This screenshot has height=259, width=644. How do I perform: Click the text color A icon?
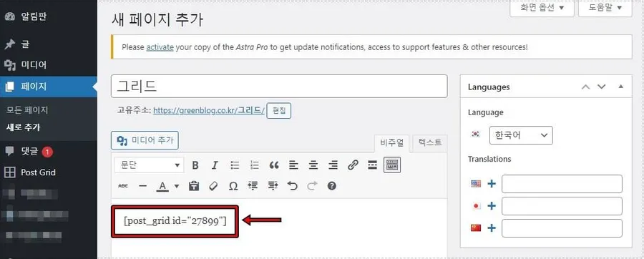pos(162,186)
